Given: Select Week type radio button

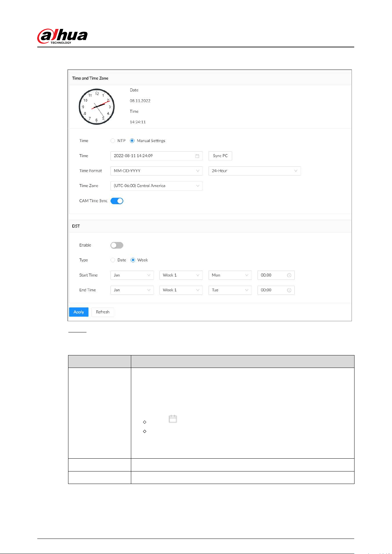Looking at the screenshot, I should (133, 260).
